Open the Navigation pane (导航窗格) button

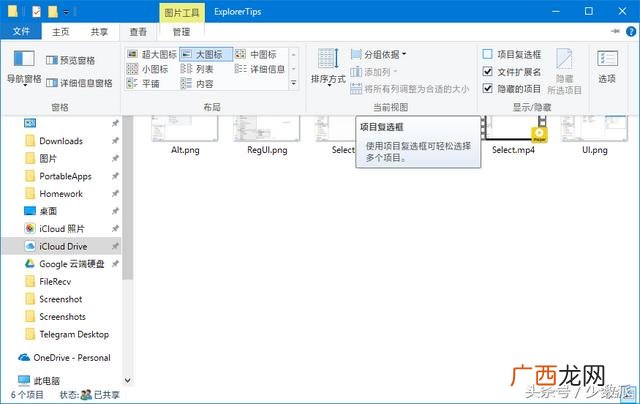point(24,67)
